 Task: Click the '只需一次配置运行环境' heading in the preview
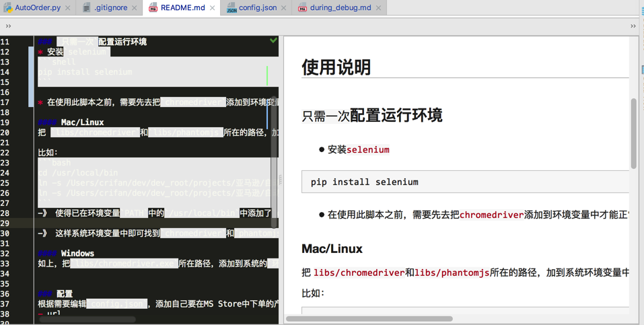(x=372, y=116)
